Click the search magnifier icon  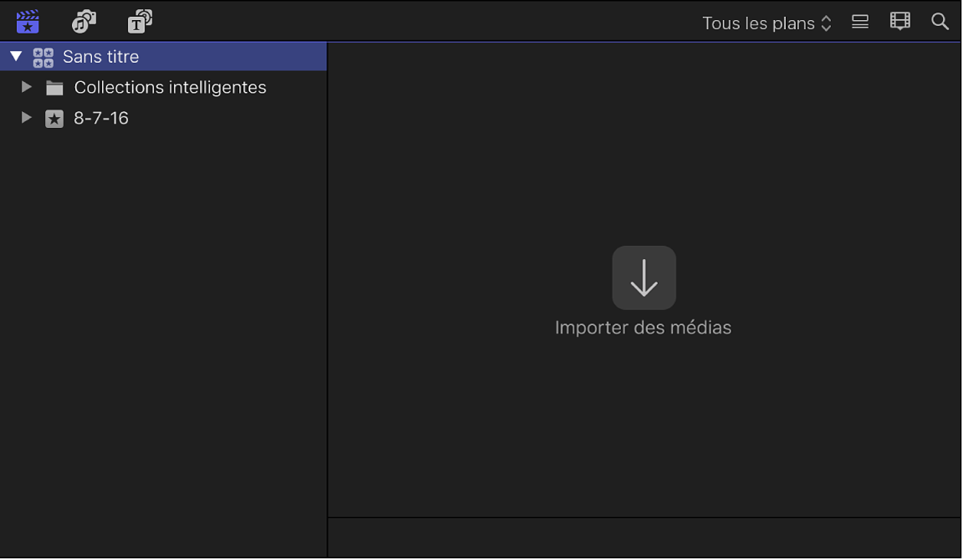940,22
